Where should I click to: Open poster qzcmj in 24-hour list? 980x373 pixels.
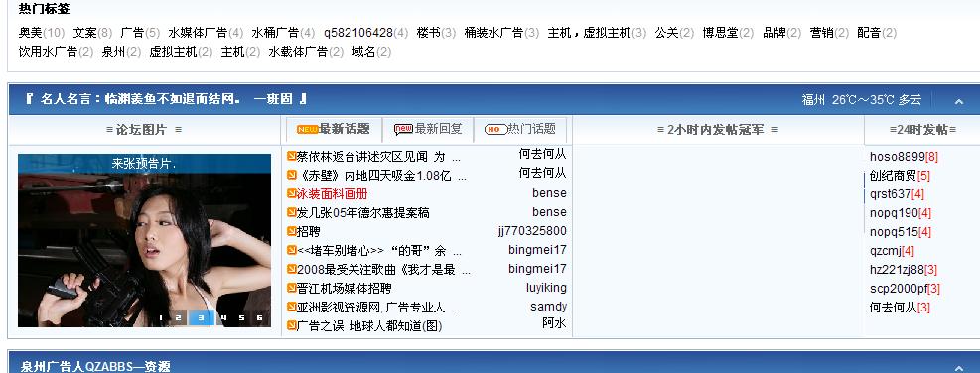[885, 251]
